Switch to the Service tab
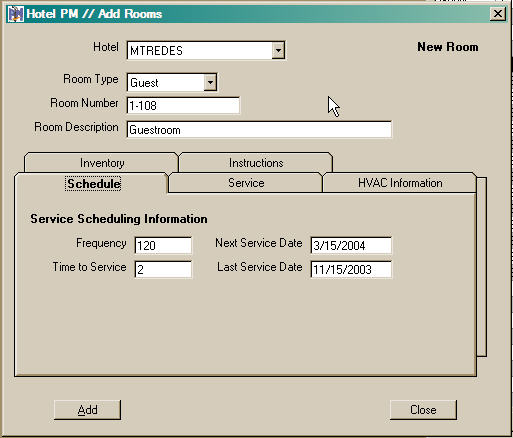 tap(246, 183)
